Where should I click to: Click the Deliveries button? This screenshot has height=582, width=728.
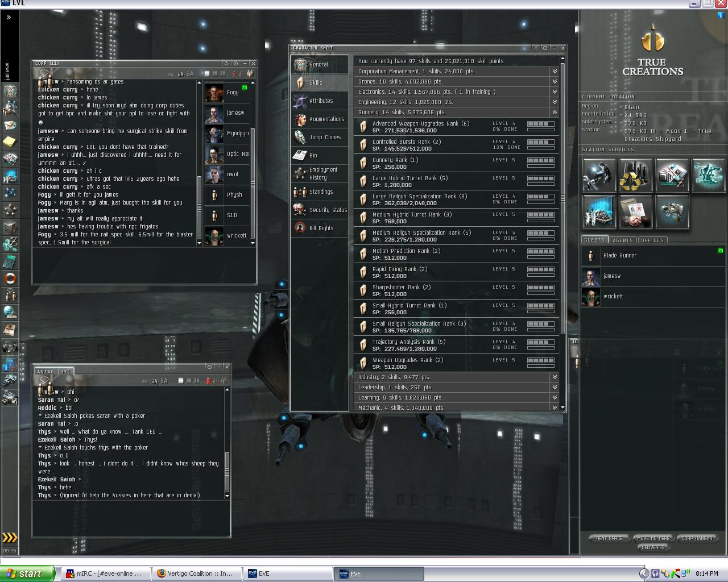(x=653, y=547)
